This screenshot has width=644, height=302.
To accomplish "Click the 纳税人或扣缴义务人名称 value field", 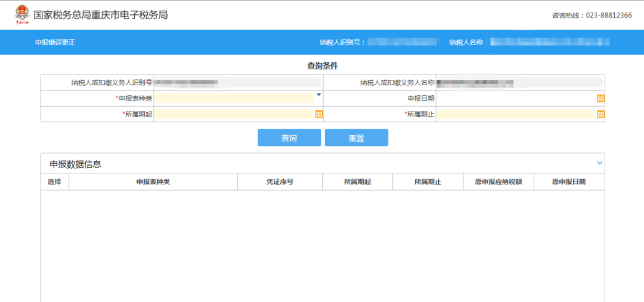I will (519, 82).
